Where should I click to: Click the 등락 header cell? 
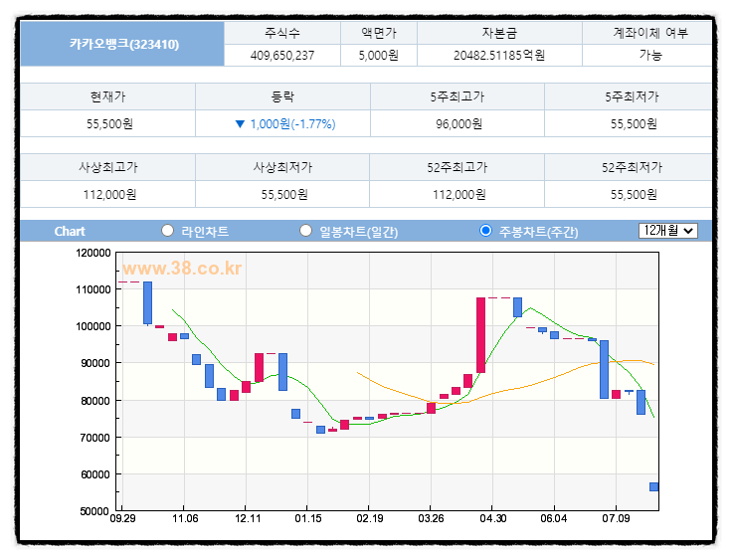pos(282,96)
